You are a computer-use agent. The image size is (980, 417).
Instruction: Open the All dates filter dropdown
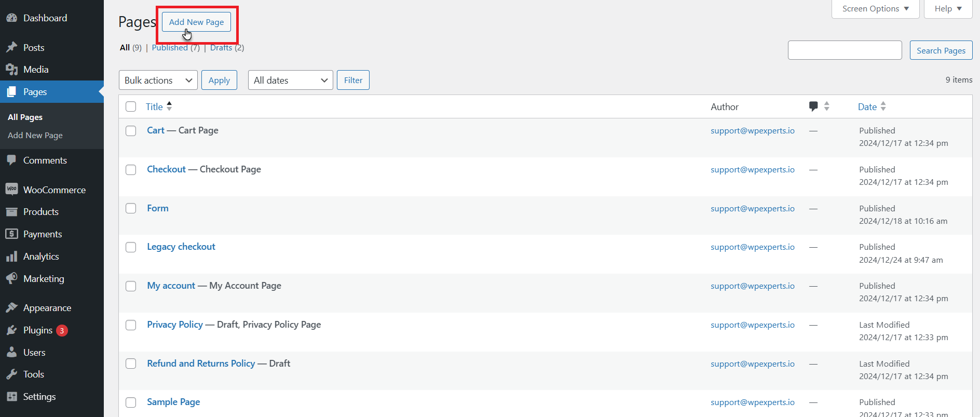pos(291,80)
